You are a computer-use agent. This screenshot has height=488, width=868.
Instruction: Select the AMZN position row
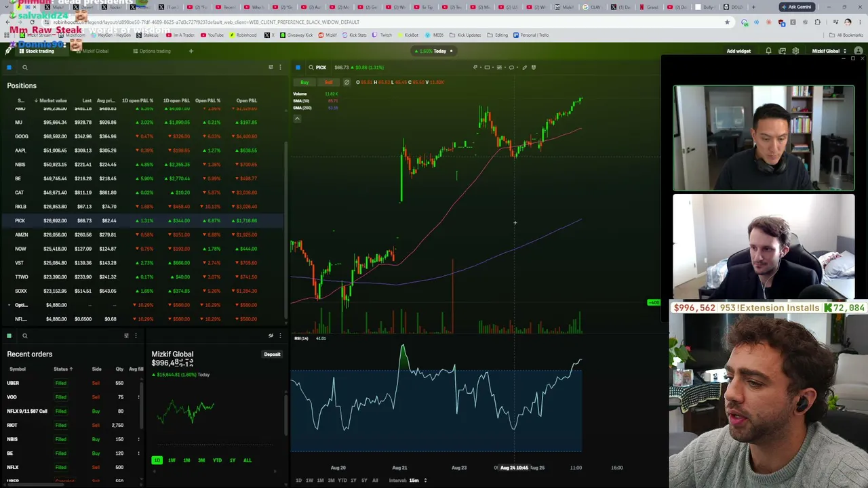pyautogui.click(x=144, y=235)
